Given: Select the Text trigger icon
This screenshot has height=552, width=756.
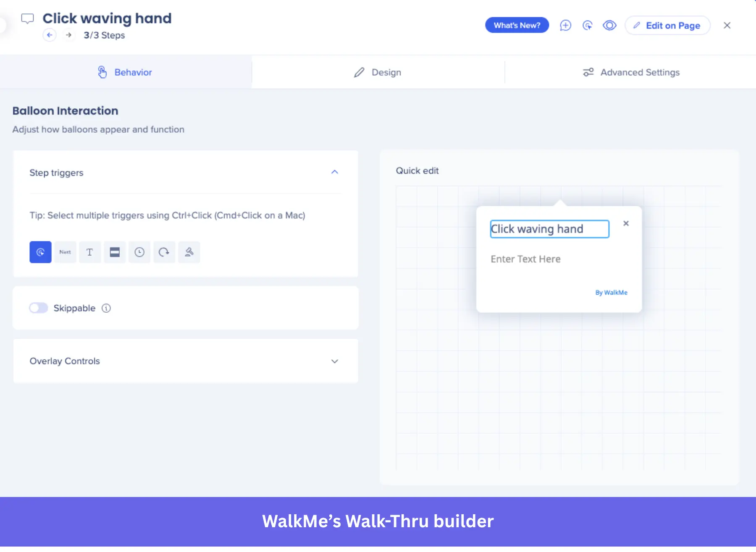Looking at the screenshot, I should click(x=90, y=252).
